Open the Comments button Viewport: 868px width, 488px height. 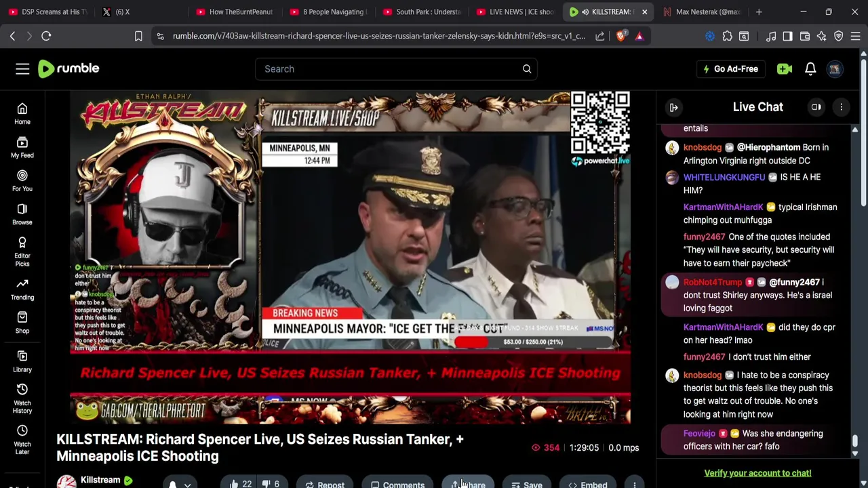click(397, 484)
